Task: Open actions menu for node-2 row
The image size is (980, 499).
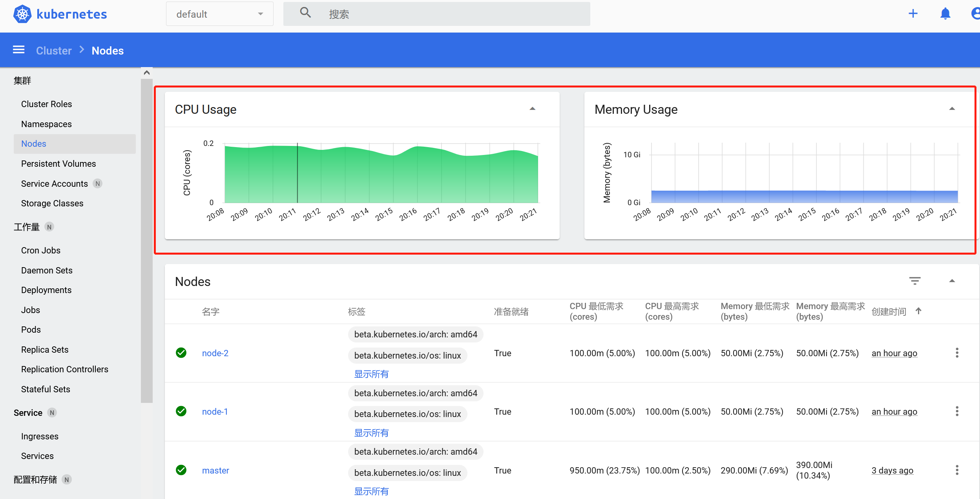Action: tap(957, 353)
